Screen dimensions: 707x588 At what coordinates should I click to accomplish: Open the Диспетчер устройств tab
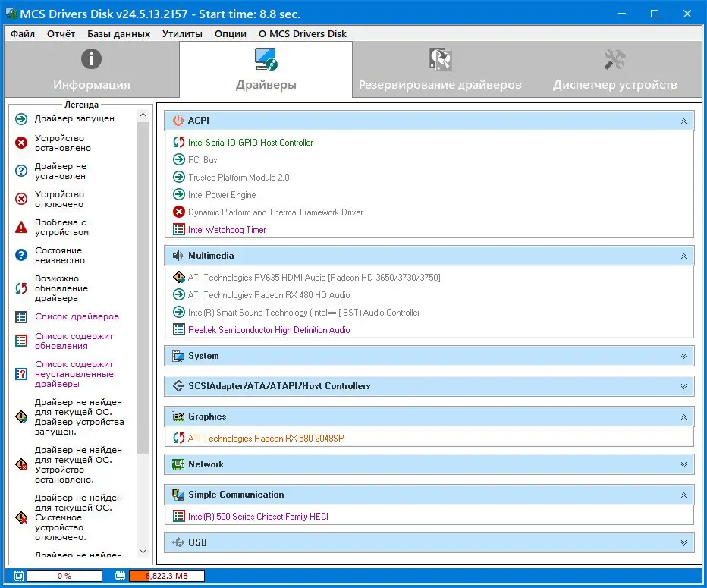pos(614,70)
